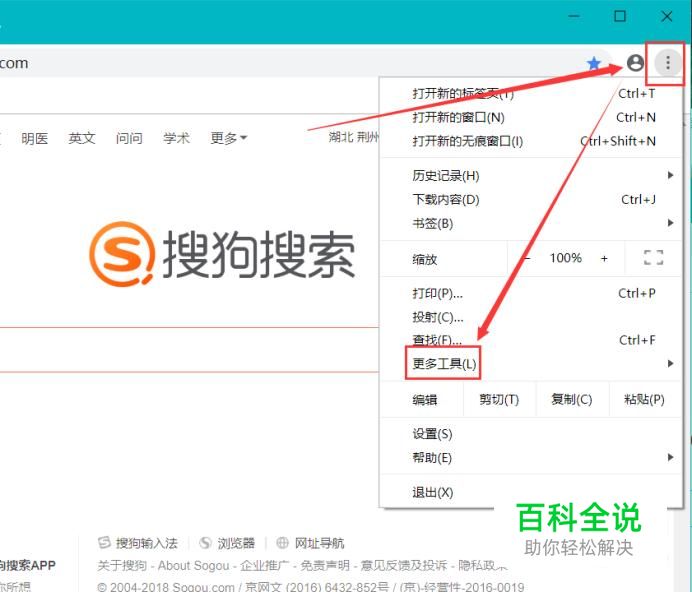Click the 100% zoom level value
Viewport: 692px width, 592px height.
click(565, 258)
